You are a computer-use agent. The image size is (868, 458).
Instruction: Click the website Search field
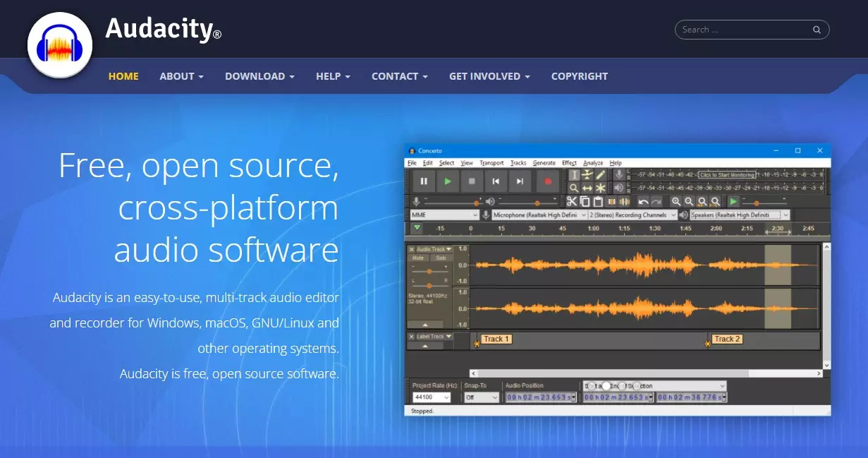(743, 30)
